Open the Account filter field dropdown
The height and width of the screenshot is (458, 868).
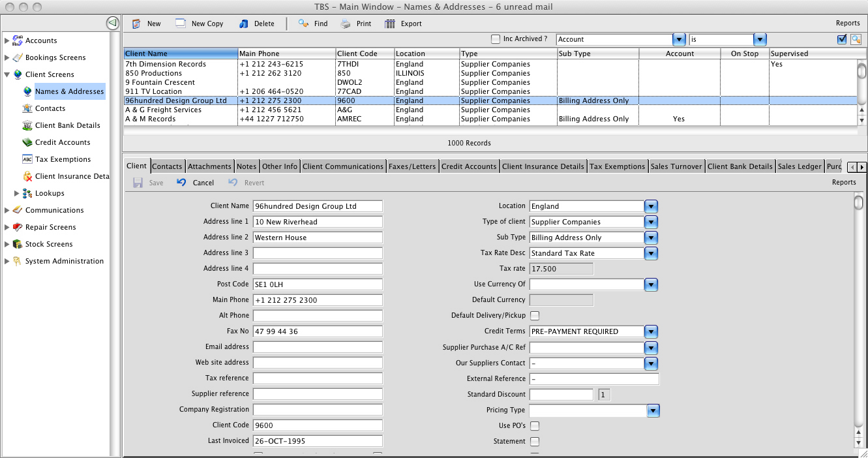(679, 40)
